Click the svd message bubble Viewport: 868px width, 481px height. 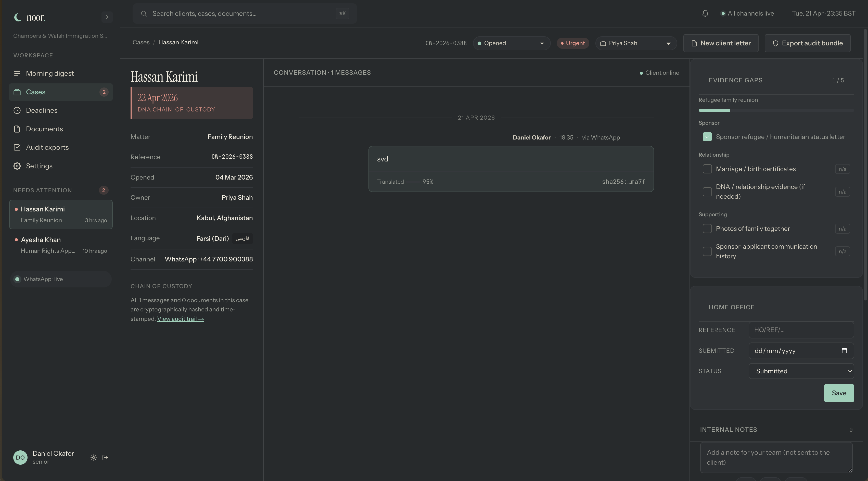[x=511, y=169]
